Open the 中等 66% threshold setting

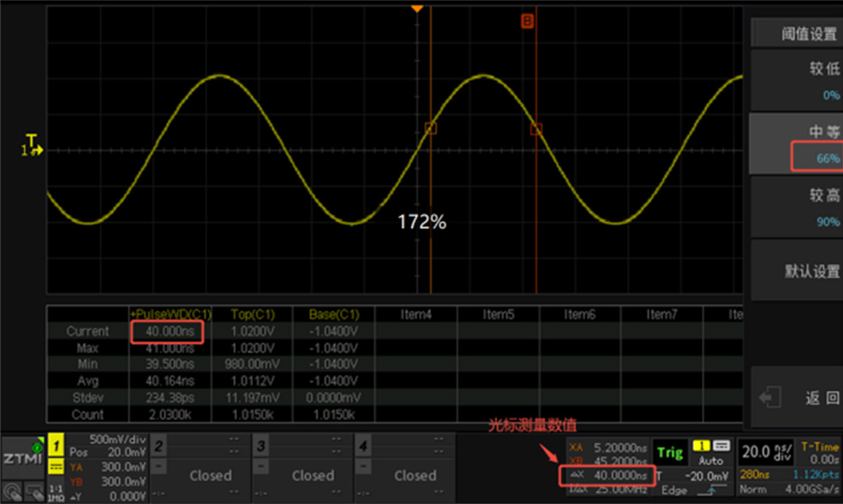[795, 143]
